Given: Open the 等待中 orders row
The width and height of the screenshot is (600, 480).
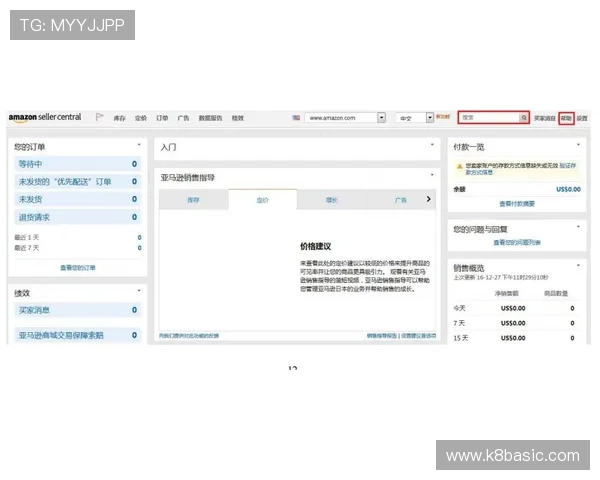Looking at the screenshot, I should 78,164.
